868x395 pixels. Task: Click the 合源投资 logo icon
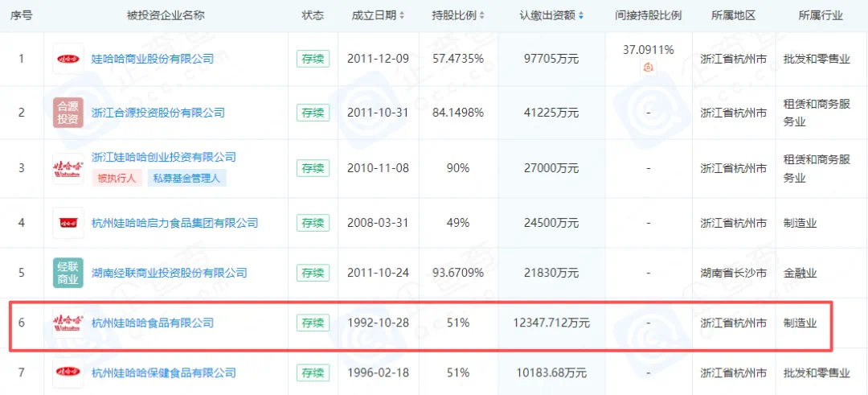coord(68,113)
